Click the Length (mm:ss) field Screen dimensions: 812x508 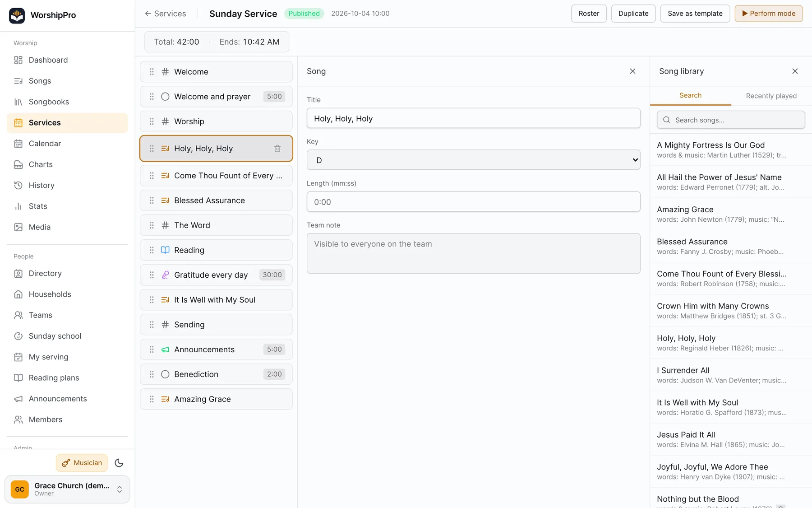pos(473,202)
